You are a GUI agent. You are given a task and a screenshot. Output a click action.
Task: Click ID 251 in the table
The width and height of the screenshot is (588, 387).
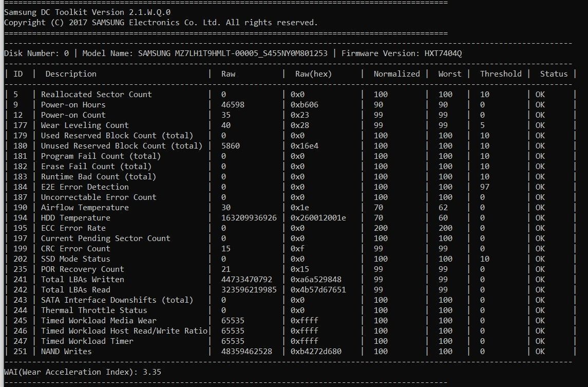tap(20, 352)
